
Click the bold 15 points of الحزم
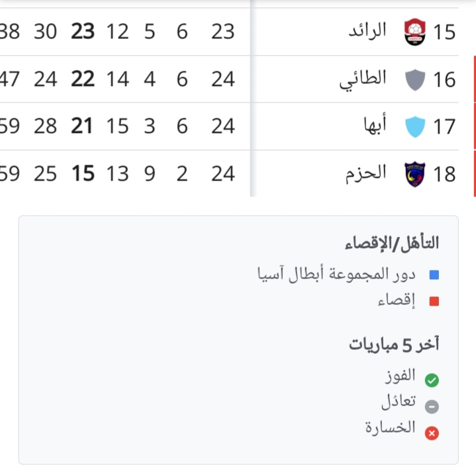point(83,174)
